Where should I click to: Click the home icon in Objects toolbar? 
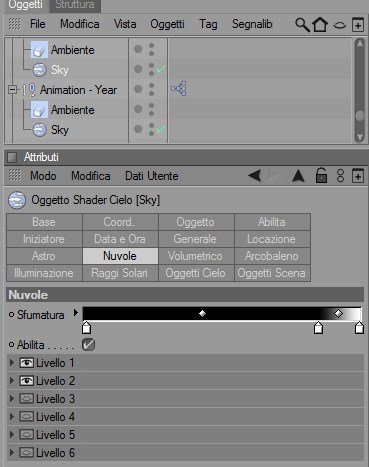tap(320, 25)
